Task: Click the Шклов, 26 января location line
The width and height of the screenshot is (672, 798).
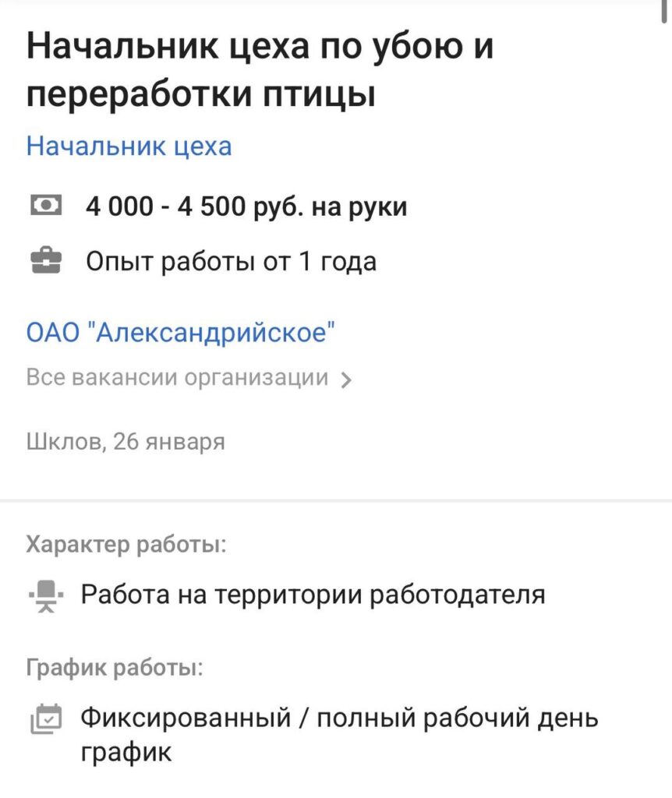Action: [x=126, y=443]
